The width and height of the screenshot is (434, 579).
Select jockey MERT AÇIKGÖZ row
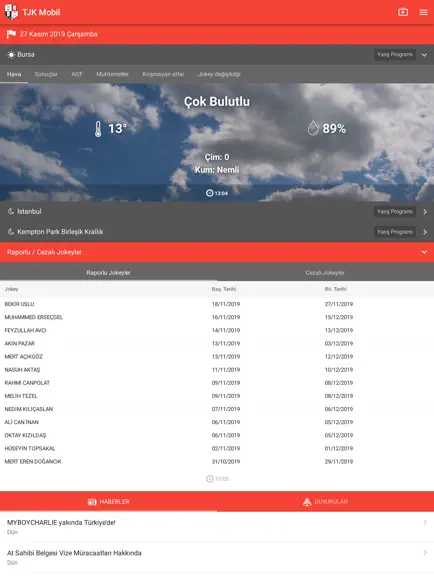click(217, 356)
